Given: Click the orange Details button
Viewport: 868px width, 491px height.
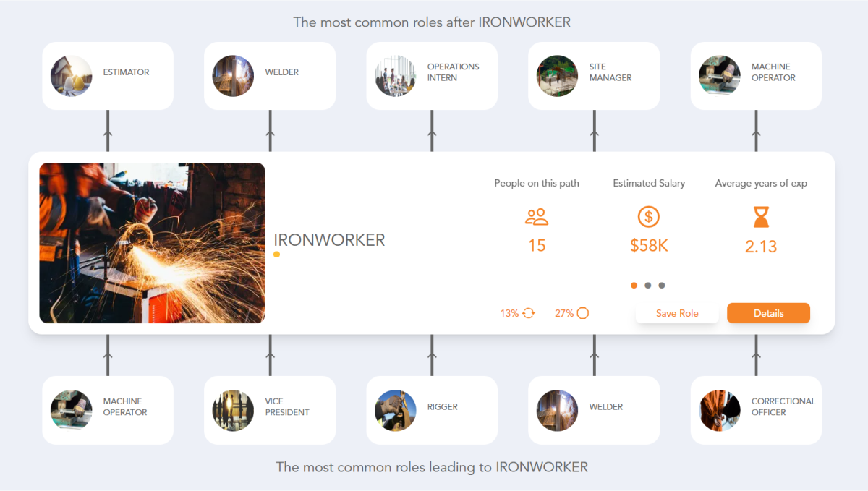Looking at the screenshot, I should click(768, 313).
